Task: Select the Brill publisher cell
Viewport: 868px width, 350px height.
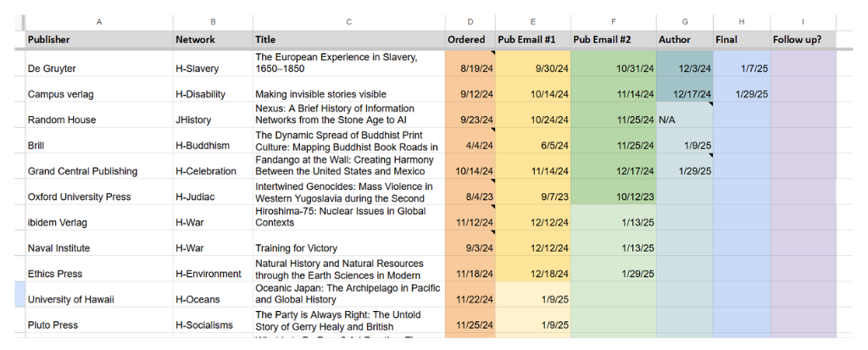Action: pyautogui.click(x=99, y=141)
